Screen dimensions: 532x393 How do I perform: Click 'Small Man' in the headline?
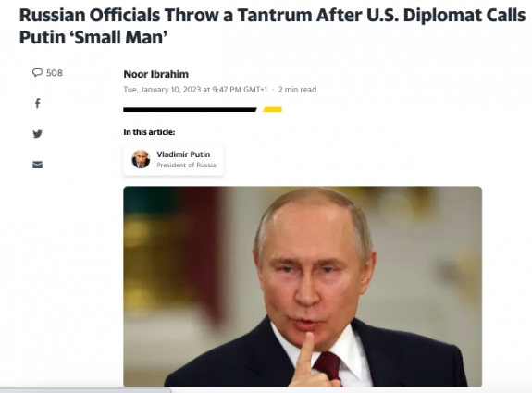(121, 37)
